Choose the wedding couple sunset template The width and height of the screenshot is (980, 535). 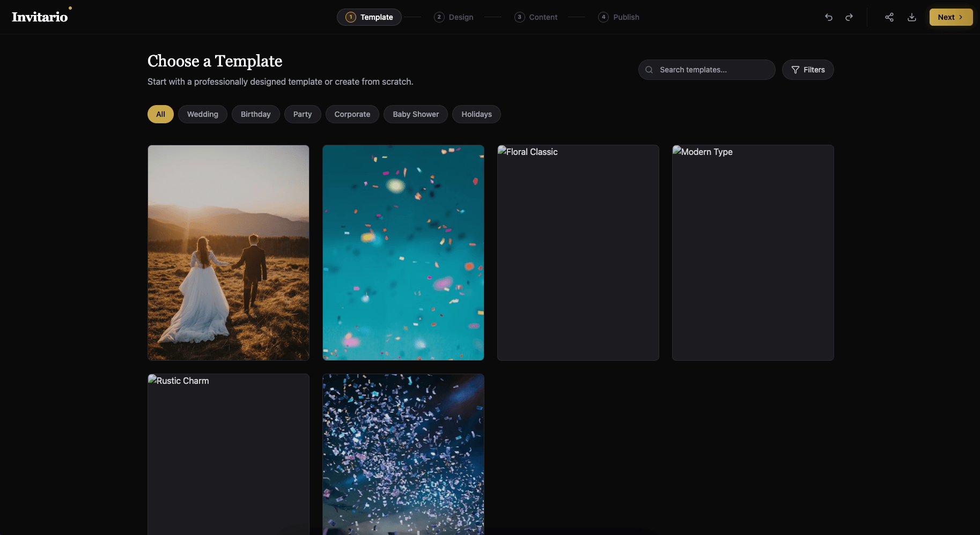click(x=229, y=252)
